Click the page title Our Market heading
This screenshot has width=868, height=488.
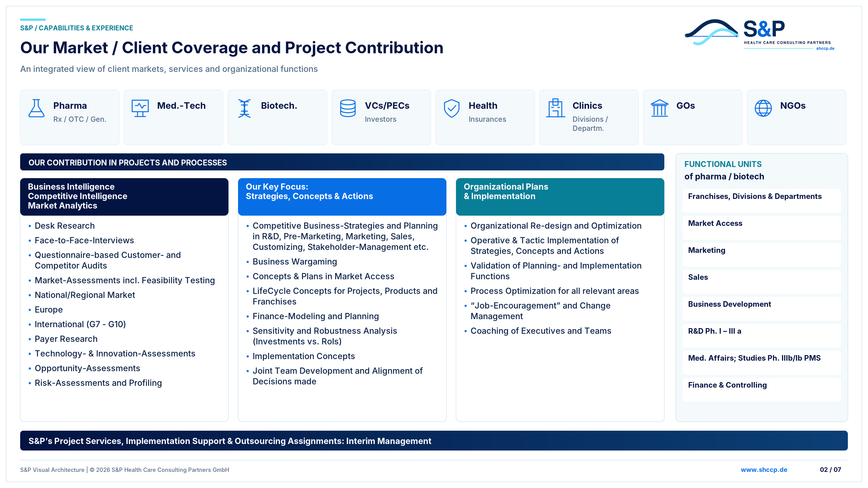coord(232,47)
